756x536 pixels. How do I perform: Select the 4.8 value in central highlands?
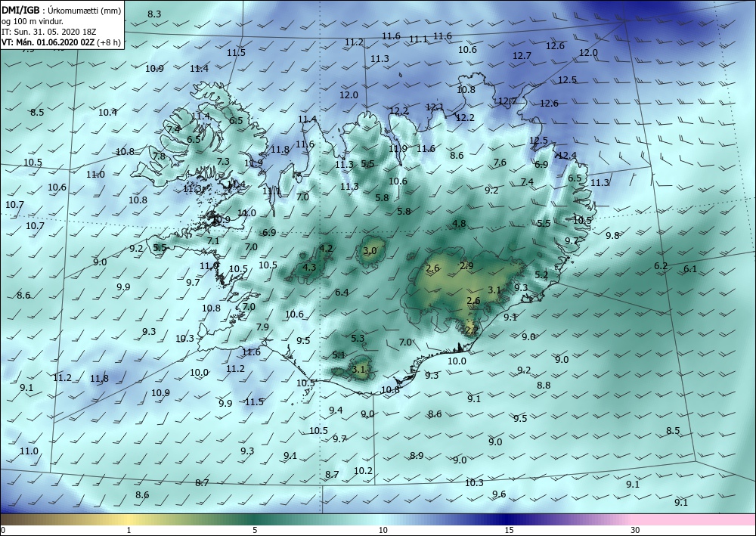point(459,224)
